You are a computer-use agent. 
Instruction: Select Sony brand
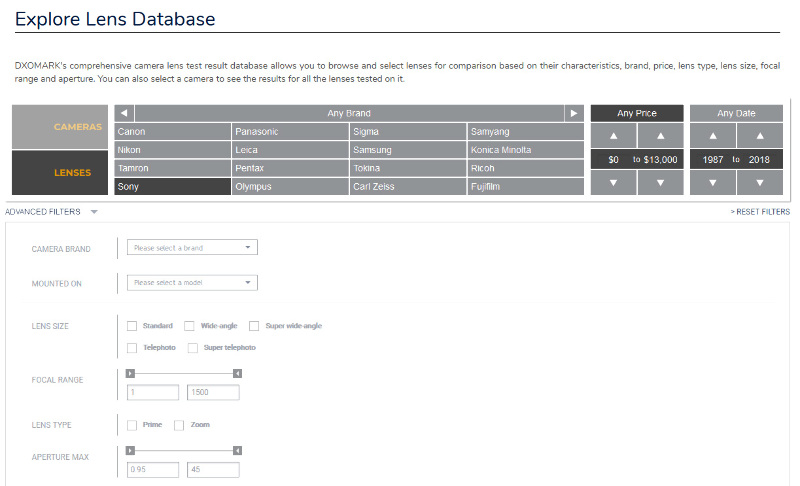pyautogui.click(x=172, y=187)
